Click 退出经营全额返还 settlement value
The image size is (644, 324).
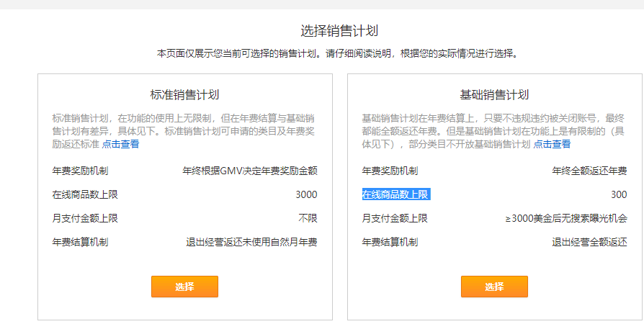click(589, 243)
